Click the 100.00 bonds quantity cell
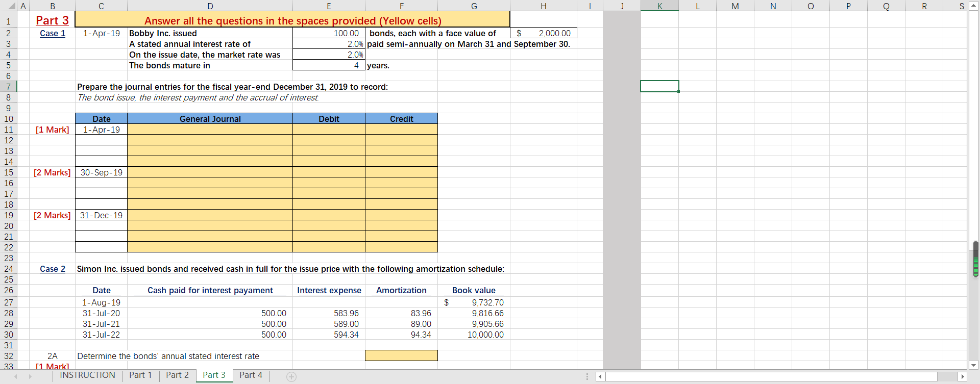The width and height of the screenshot is (980, 384). click(329, 33)
